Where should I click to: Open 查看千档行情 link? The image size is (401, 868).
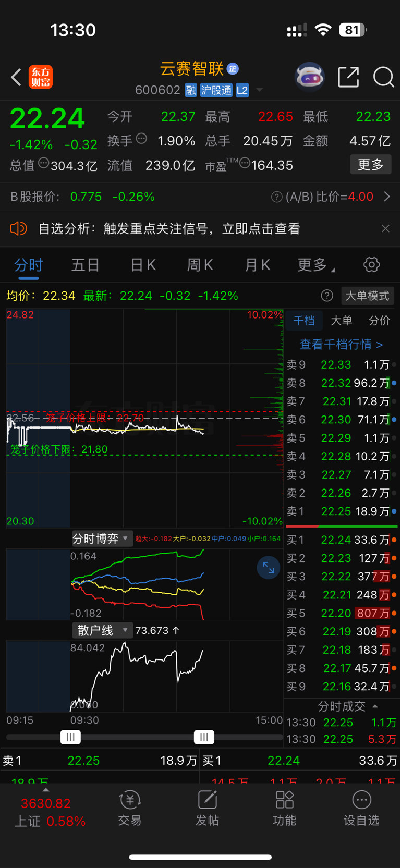point(341,344)
